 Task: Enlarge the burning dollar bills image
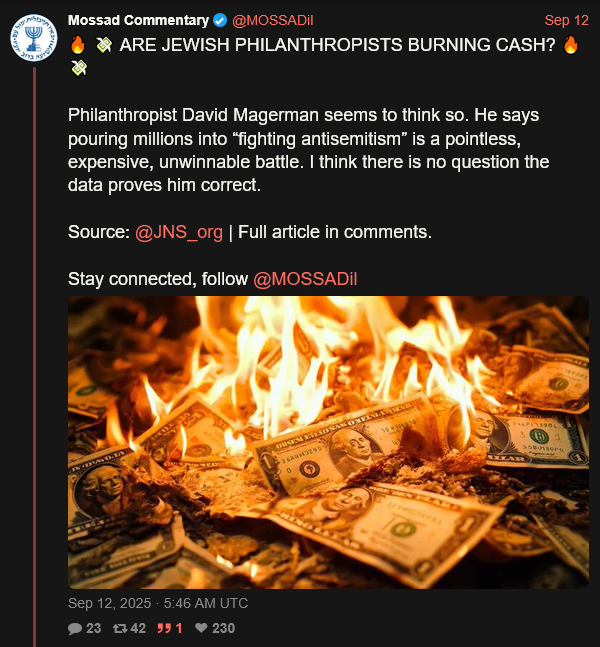click(x=328, y=442)
